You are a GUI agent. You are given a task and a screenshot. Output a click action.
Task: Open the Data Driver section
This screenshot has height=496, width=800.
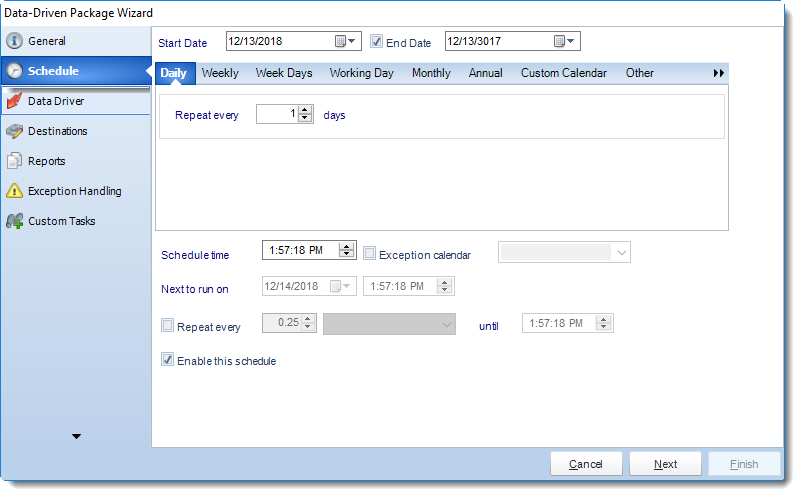coord(76,101)
